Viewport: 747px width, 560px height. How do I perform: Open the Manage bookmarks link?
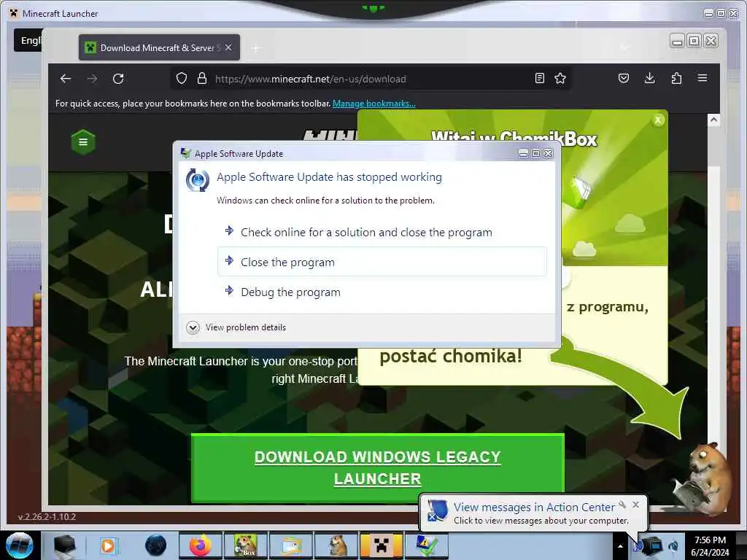click(x=374, y=104)
